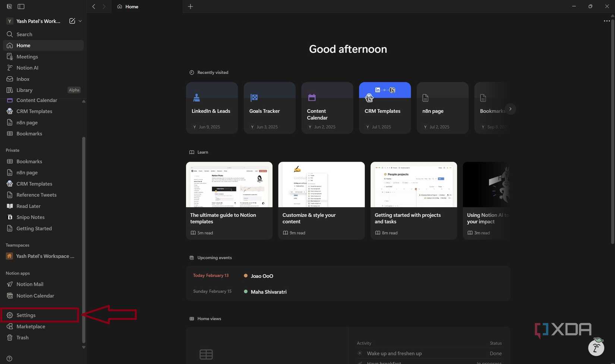Click the new page compose icon
This screenshot has height=364, width=615.
[x=72, y=21]
